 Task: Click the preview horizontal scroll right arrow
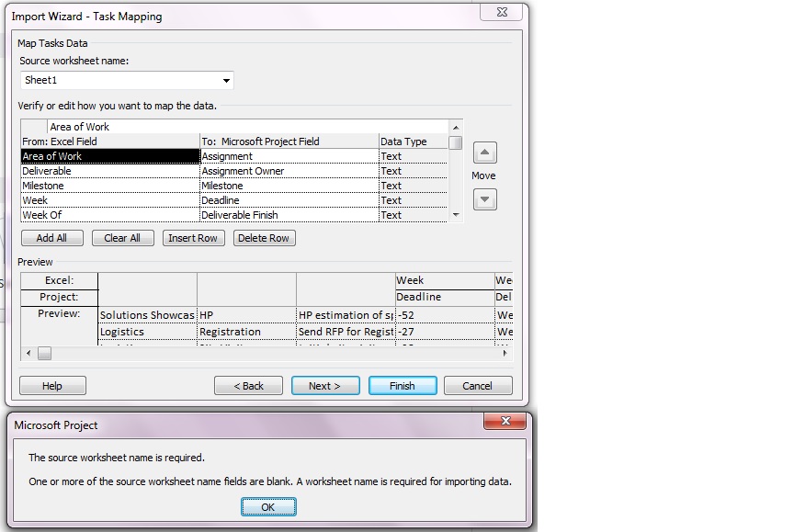pyautogui.click(x=505, y=354)
